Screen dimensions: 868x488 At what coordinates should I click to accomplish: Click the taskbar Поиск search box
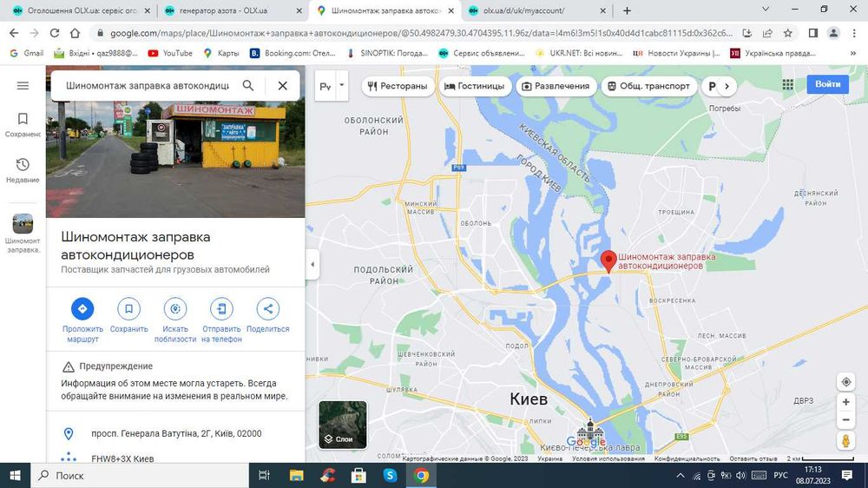(140, 475)
